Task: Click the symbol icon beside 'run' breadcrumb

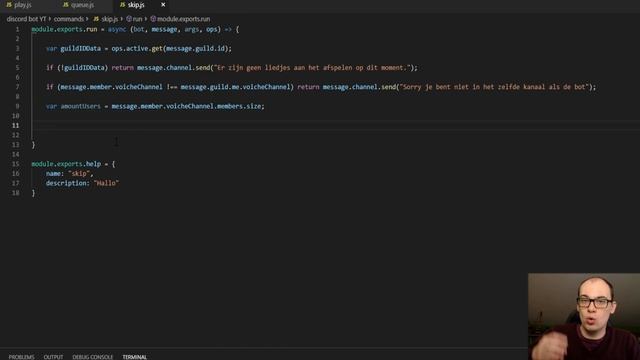Action: (x=129, y=19)
